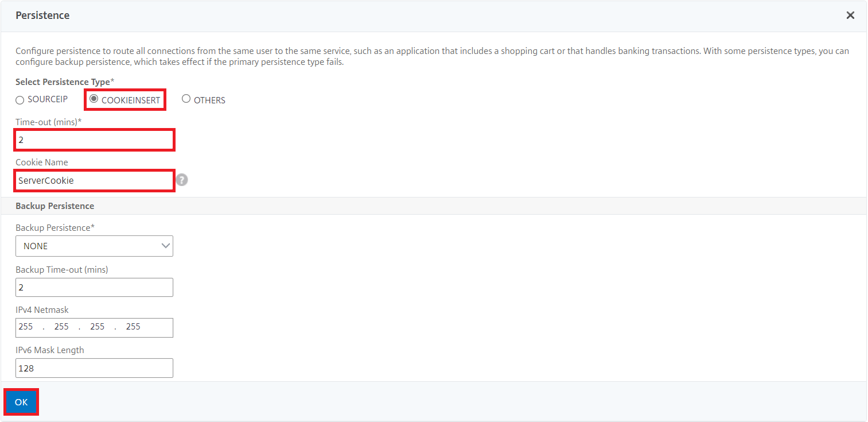Close the Persistence dialog with the X

850,16
